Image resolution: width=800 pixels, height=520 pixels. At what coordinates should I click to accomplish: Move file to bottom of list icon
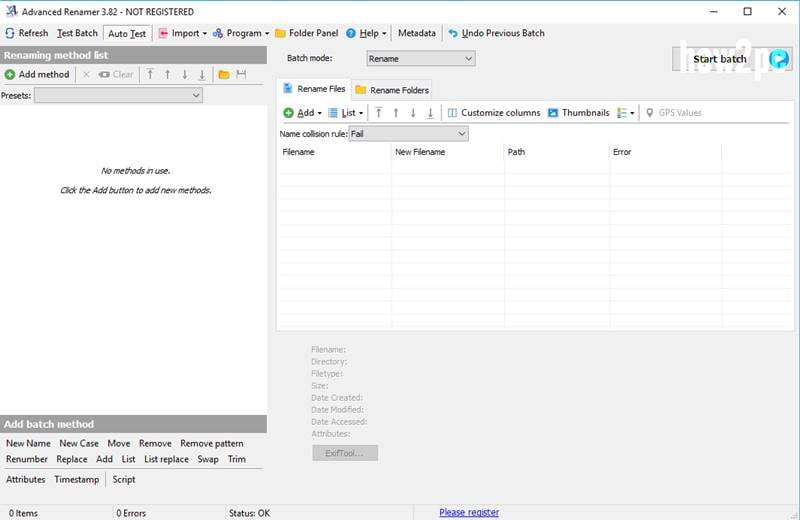[431, 113]
